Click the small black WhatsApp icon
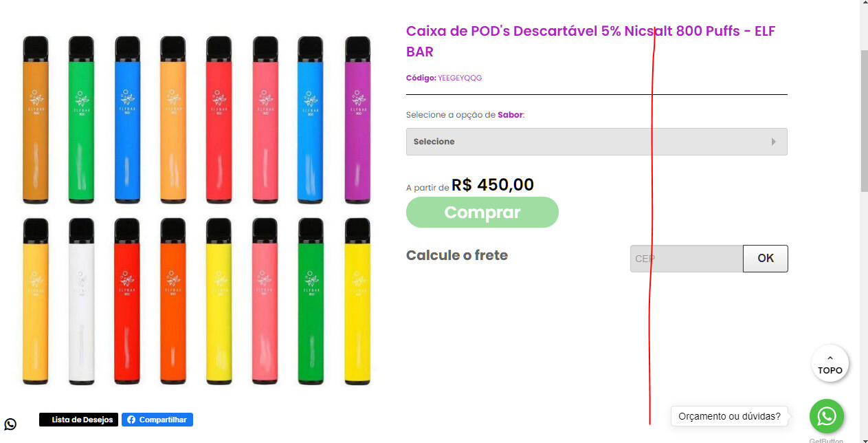 pyautogui.click(x=10, y=424)
